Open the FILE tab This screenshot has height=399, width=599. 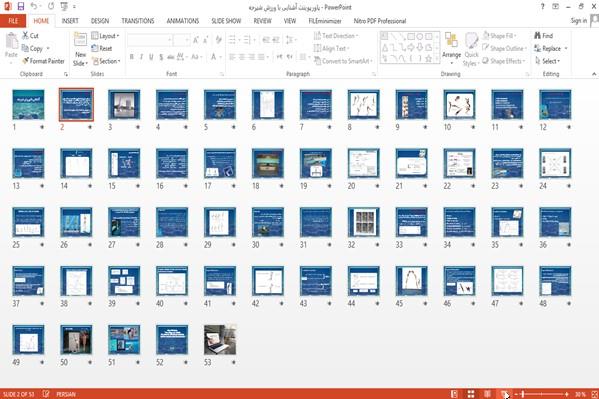[13, 21]
